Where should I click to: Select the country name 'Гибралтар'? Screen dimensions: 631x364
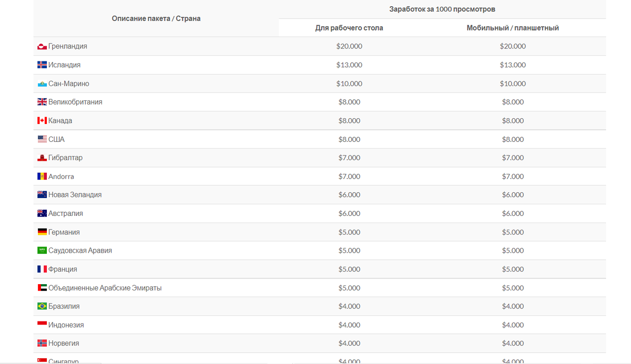[65, 158]
